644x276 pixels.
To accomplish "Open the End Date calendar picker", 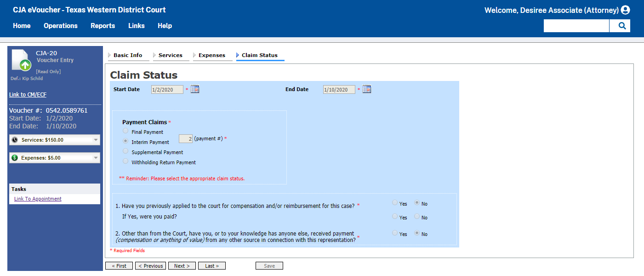I will tap(366, 89).
